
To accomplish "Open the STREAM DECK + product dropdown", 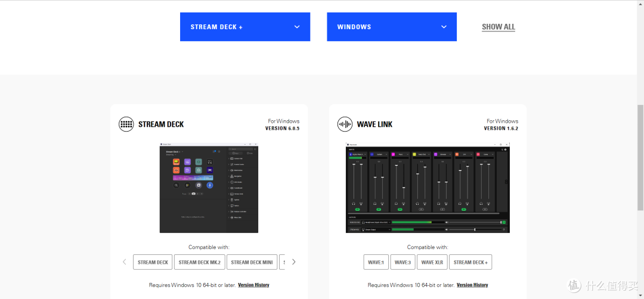I will [245, 27].
